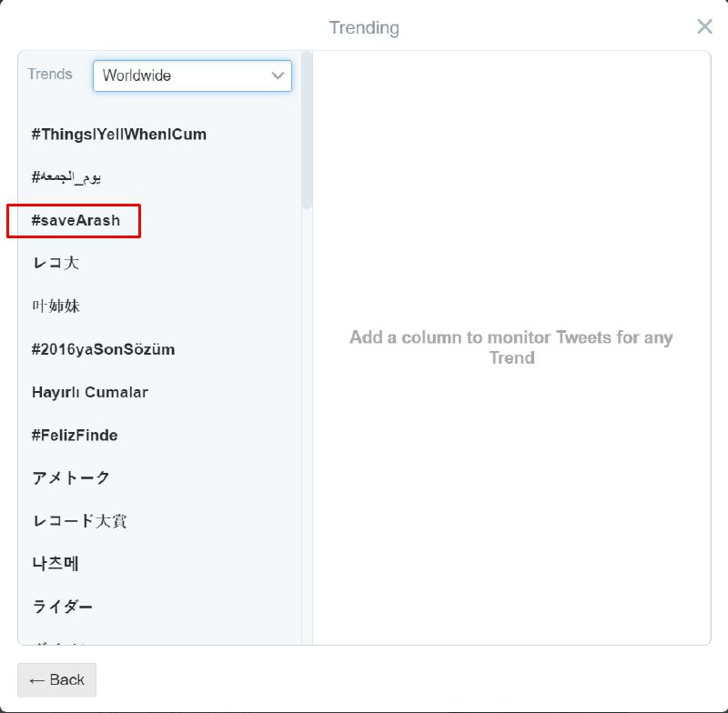This screenshot has height=713, width=728.
Task: Choose the 叶姉妹 trend
Action: coord(56,306)
